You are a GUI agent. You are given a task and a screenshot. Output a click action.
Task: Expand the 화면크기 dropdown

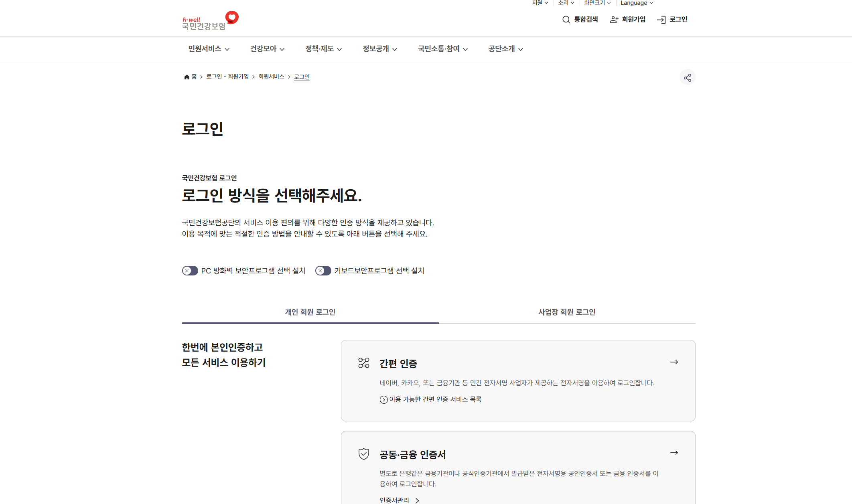pos(597,3)
